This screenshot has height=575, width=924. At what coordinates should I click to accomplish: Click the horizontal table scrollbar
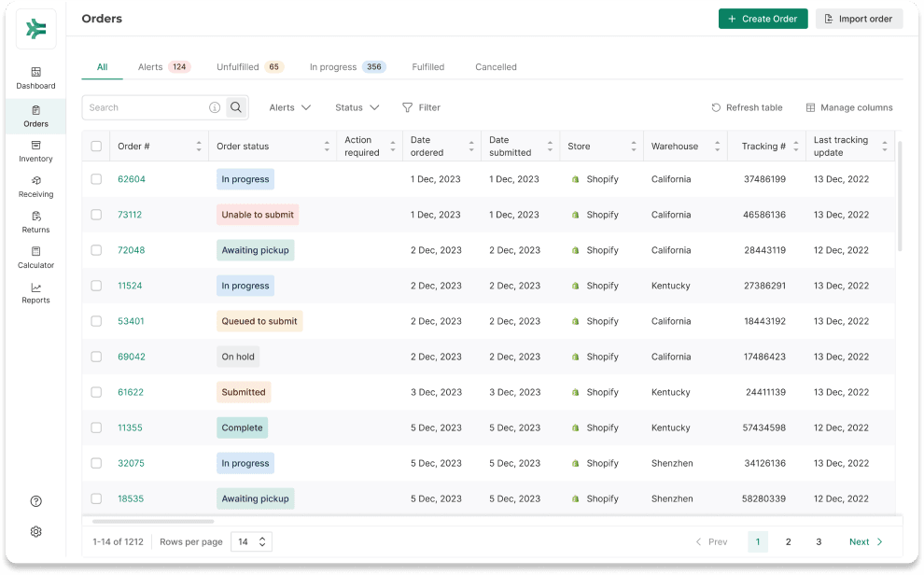153,521
